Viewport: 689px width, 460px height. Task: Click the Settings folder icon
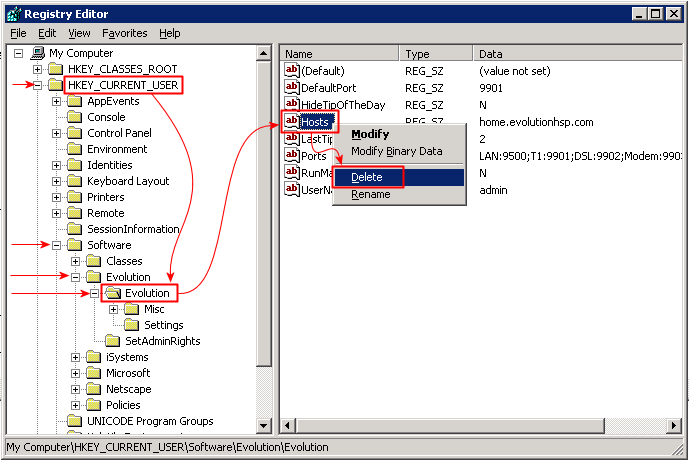(131, 325)
